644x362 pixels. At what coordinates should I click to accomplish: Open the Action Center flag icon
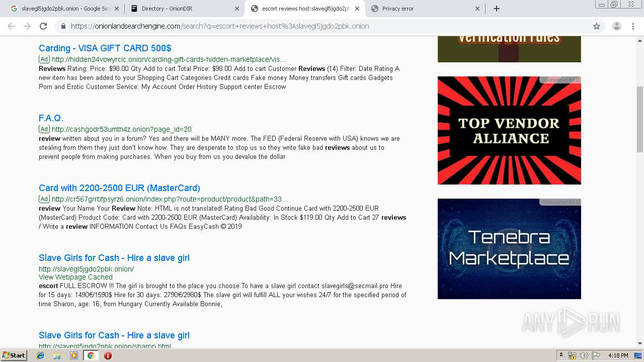point(596,355)
